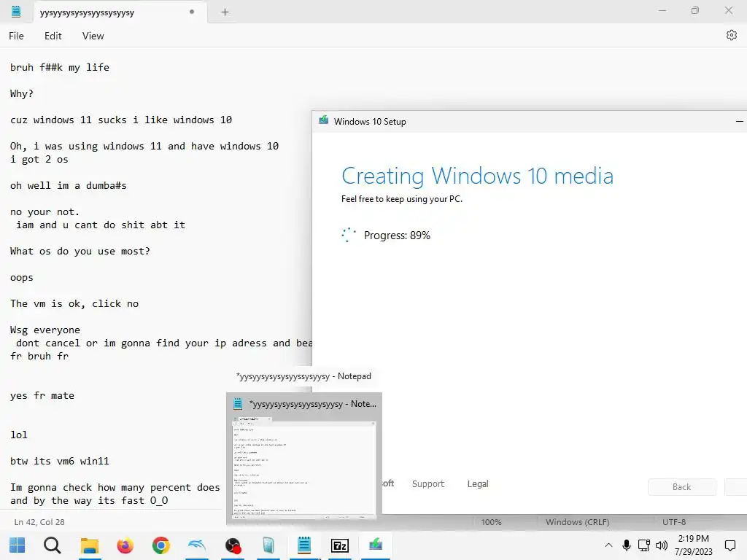Click the Windows 10 Setup title icon
The image size is (747, 560).
coord(323,120)
